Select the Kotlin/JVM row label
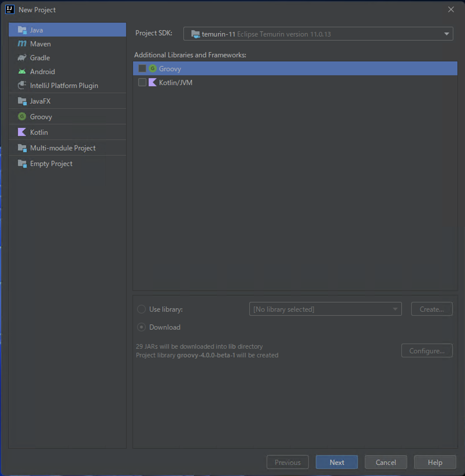 pyautogui.click(x=176, y=82)
